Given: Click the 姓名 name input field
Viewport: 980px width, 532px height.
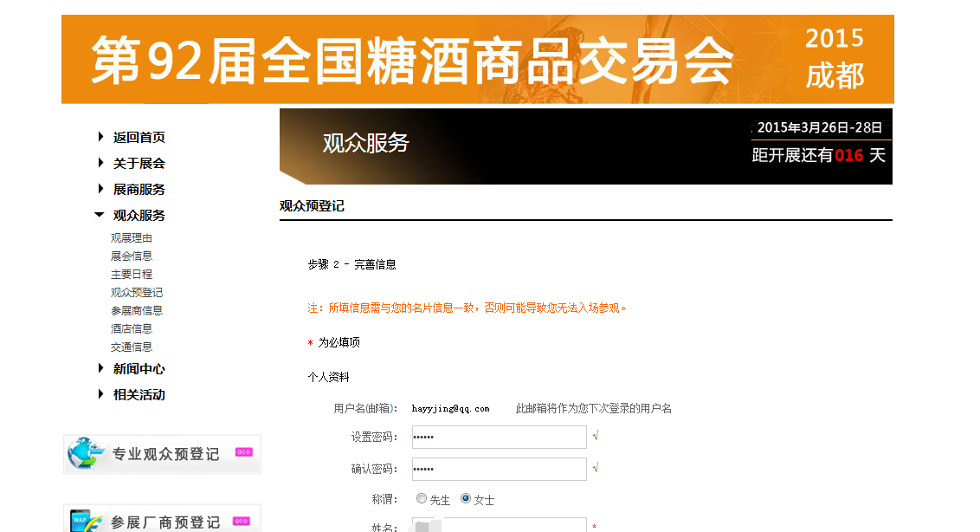Looking at the screenshot, I should [499, 524].
